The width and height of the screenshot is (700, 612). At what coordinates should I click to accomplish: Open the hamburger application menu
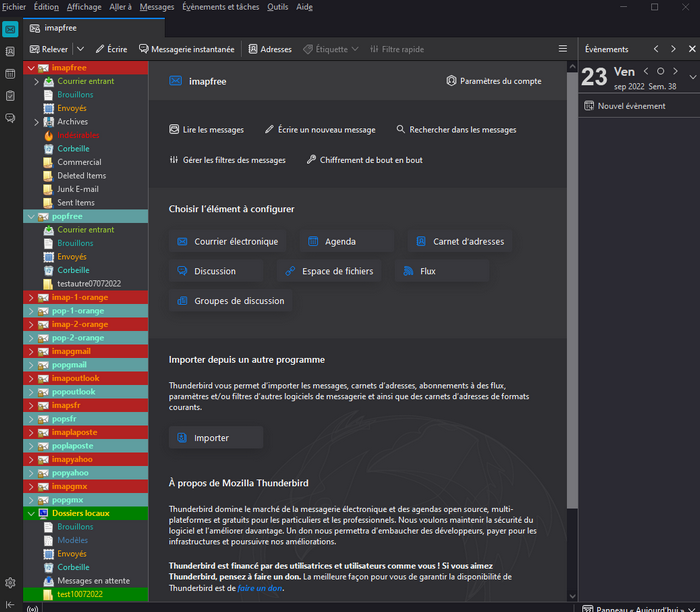562,49
